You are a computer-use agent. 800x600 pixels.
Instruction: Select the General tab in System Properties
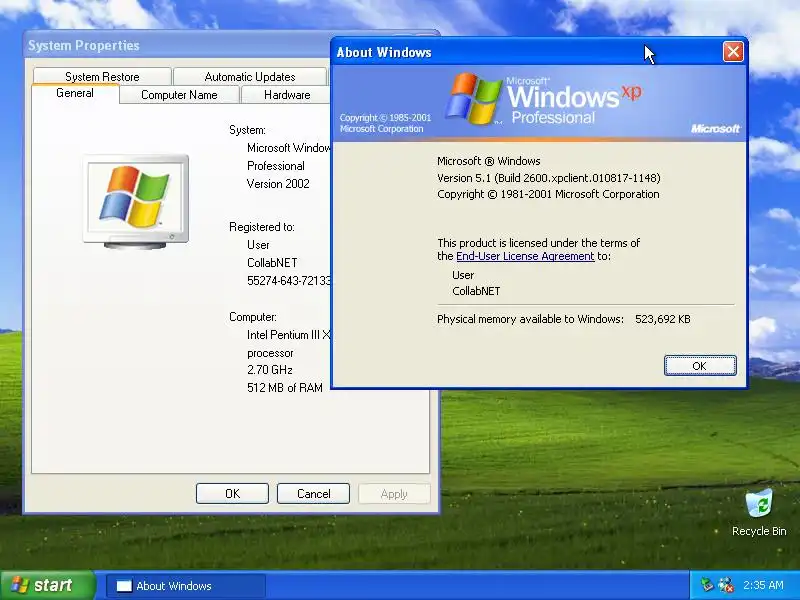point(75,93)
